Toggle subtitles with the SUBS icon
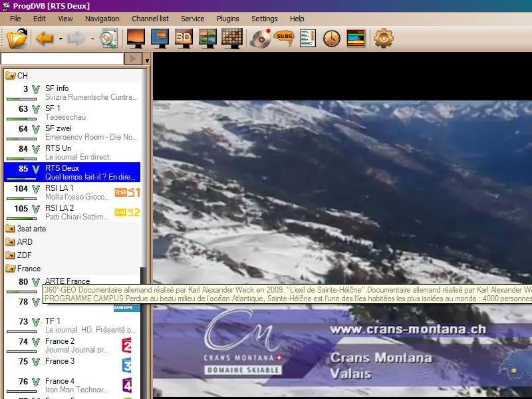This screenshot has width=532, height=399. (284, 39)
